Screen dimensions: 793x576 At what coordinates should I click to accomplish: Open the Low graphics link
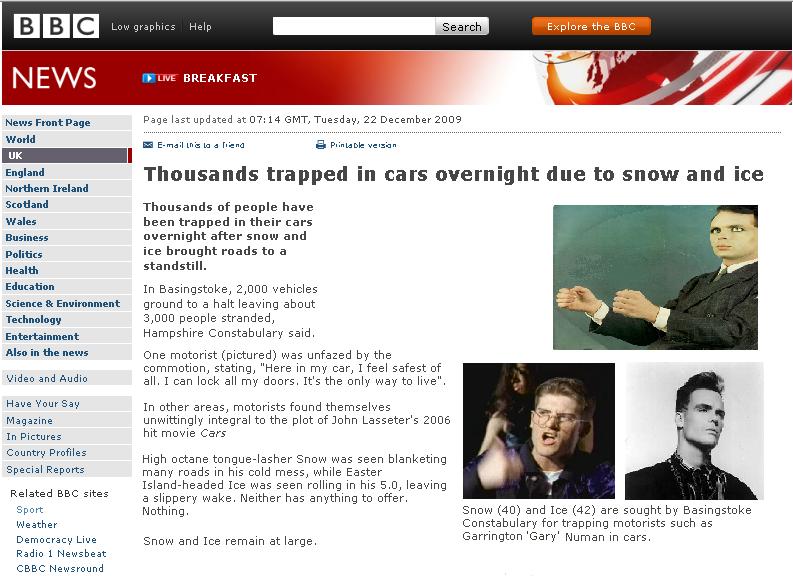point(143,27)
